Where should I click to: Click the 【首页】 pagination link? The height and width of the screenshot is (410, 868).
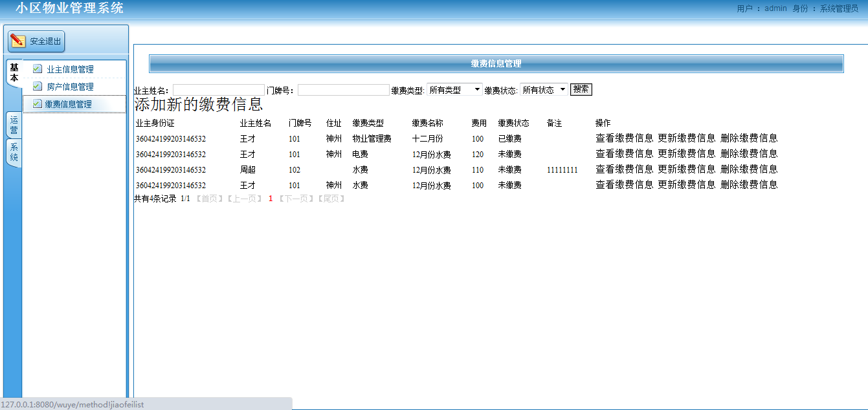tap(209, 199)
